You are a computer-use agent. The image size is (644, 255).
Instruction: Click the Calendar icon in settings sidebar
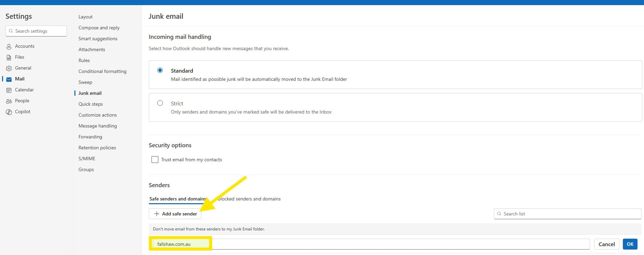click(9, 90)
